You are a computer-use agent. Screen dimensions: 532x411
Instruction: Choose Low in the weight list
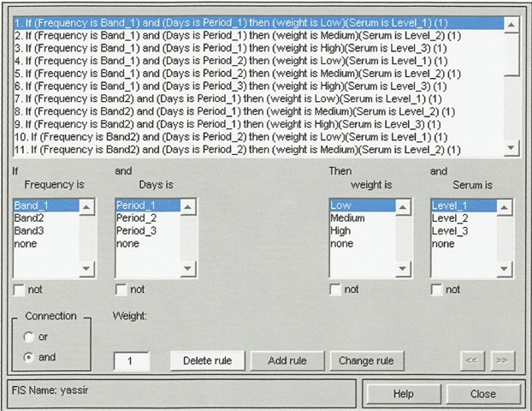click(x=363, y=205)
